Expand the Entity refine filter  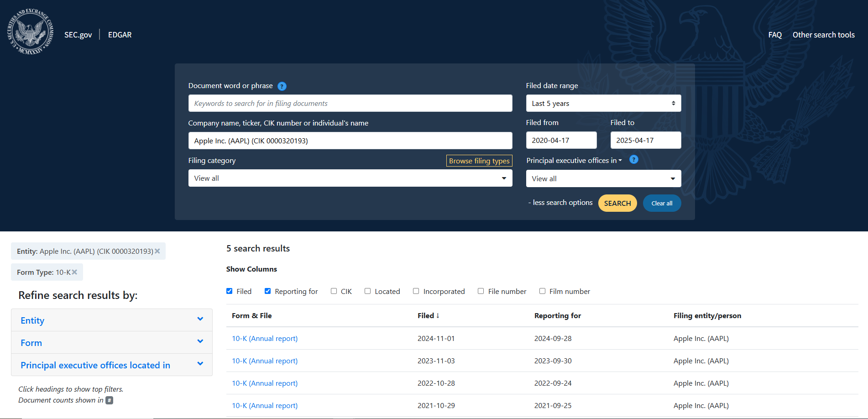click(112, 320)
